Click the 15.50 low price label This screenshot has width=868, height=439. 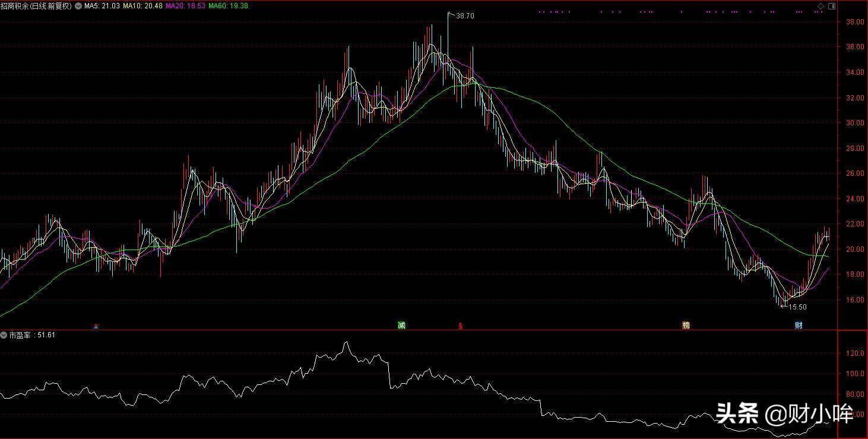click(x=797, y=307)
